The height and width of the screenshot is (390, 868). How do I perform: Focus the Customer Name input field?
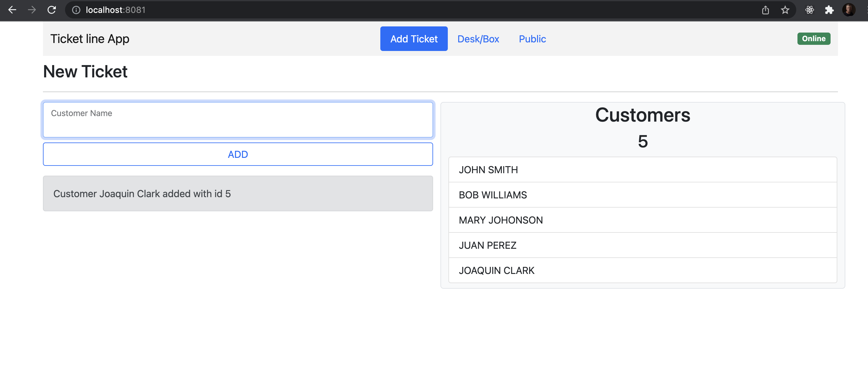(238, 120)
